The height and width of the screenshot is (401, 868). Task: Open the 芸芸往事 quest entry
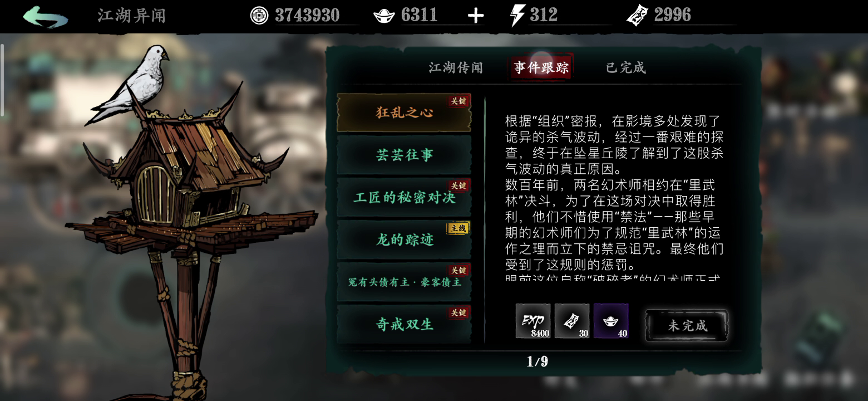(x=404, y=155)
